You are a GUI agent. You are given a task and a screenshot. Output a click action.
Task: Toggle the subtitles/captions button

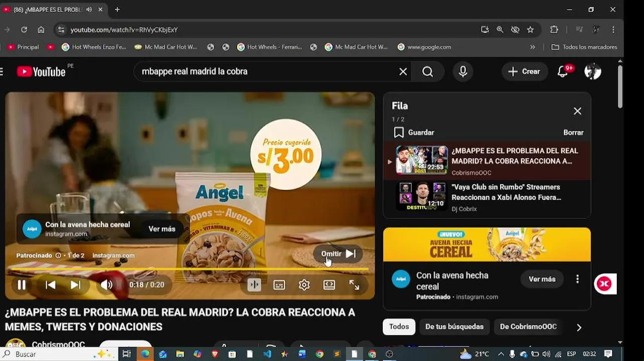[x=279, y=285]
